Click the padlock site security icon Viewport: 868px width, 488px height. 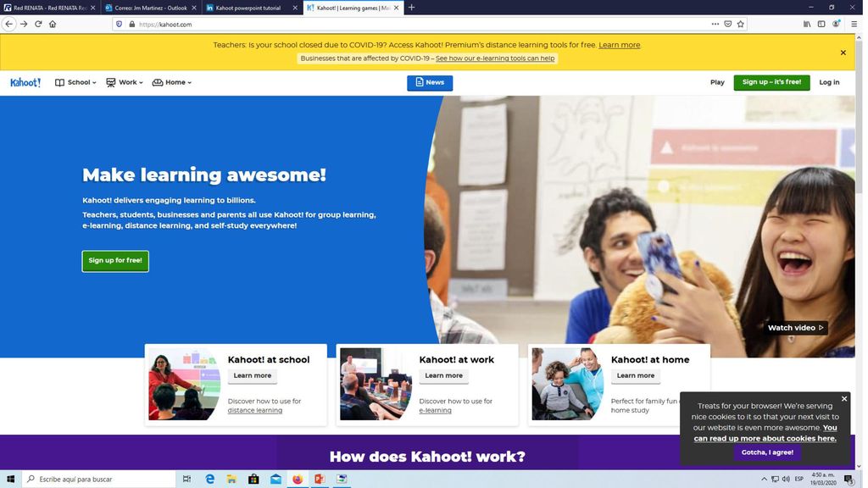click(131, 25)
